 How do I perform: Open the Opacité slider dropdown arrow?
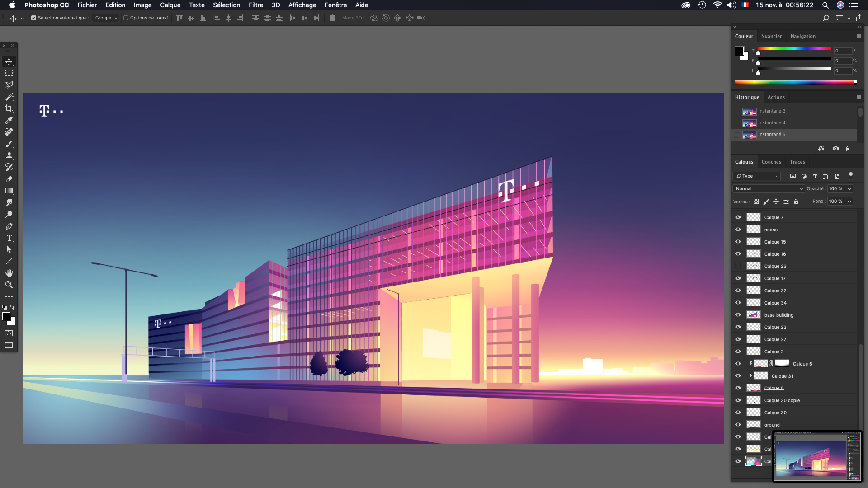(x=849, y=189)
